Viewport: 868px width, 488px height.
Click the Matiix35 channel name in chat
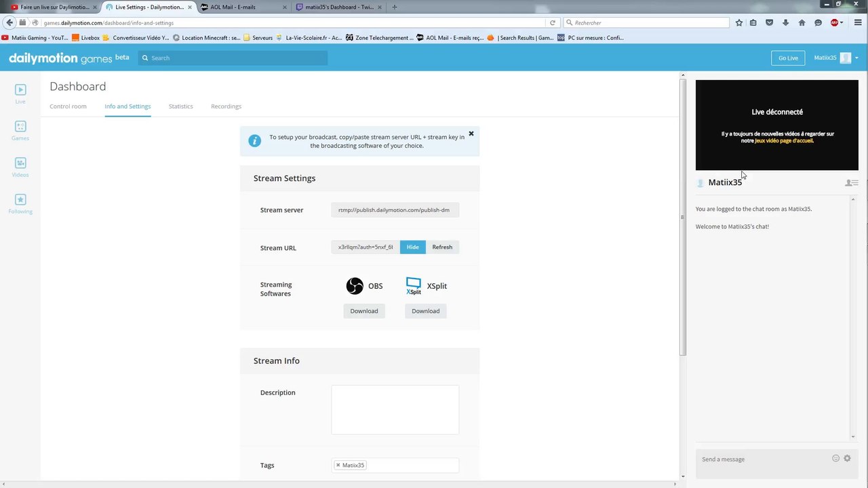[725, 182]
